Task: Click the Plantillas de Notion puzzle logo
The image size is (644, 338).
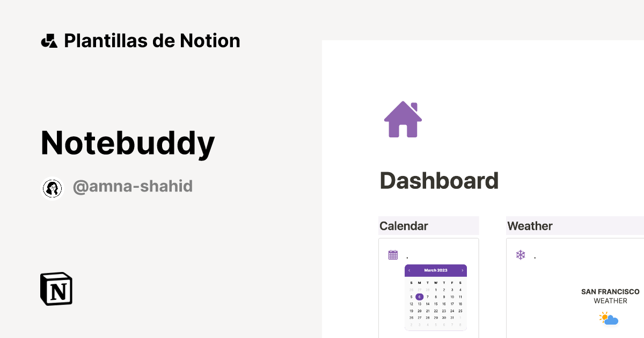Action: point(49,40)
